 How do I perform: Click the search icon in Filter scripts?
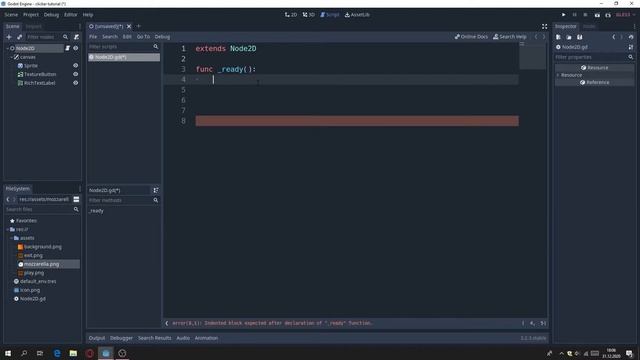coord(156,47)
